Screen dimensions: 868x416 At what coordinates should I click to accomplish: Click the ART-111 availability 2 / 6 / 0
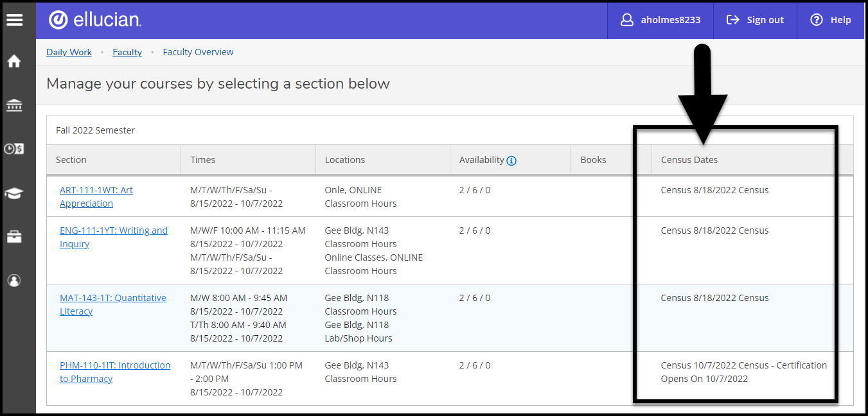tap(475, 190)
